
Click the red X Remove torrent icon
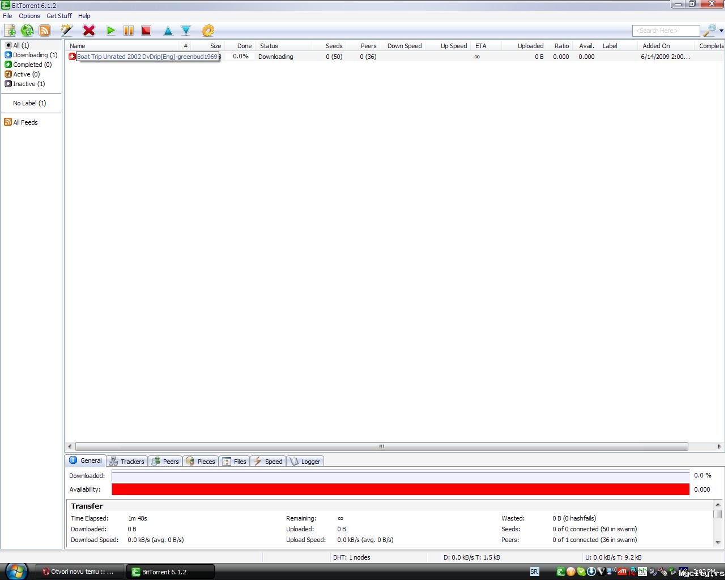point(89,31)
